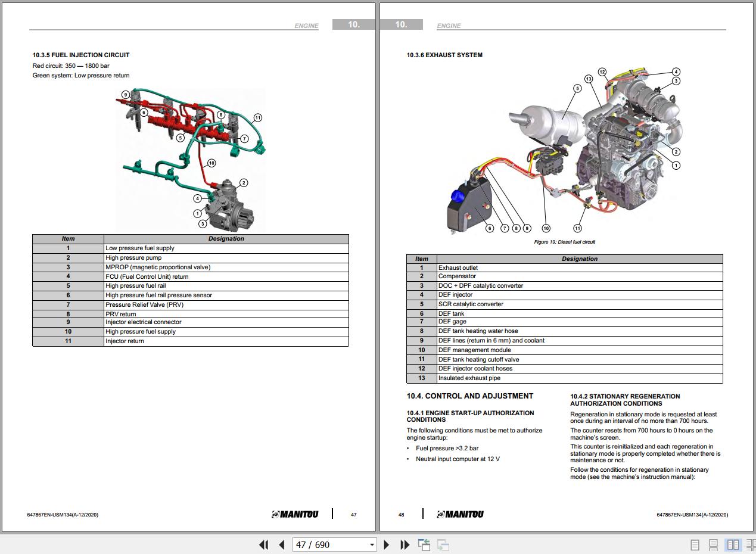
Task: Click 'Neutral input computer at 12 V' bullet
Action: point(458,459)
